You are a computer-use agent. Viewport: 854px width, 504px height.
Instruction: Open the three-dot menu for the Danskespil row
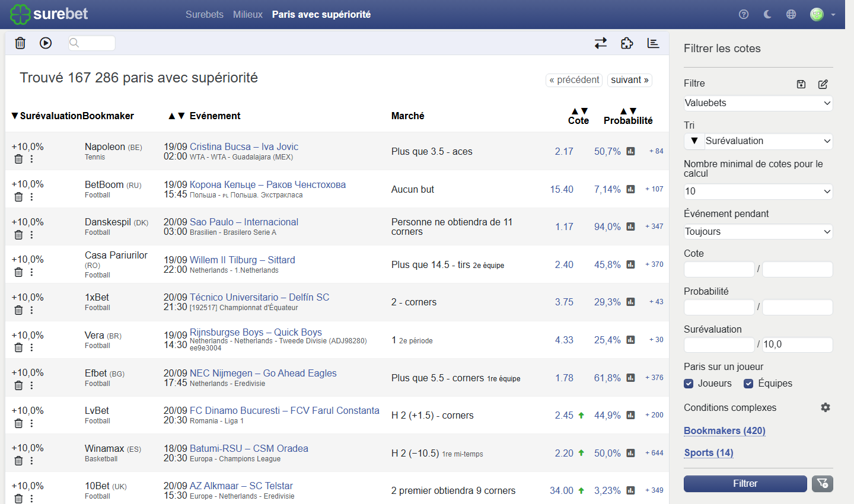click(x=31, y=235)
